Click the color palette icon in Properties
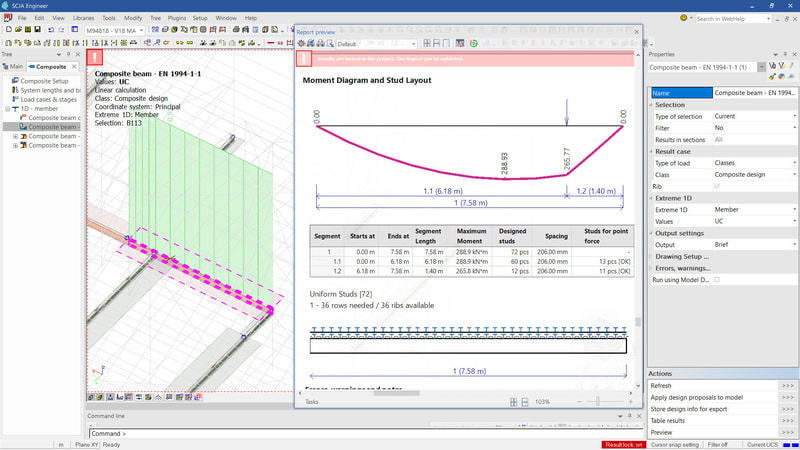Viewport: 800px width, 450px height. [x=782, y=77]
